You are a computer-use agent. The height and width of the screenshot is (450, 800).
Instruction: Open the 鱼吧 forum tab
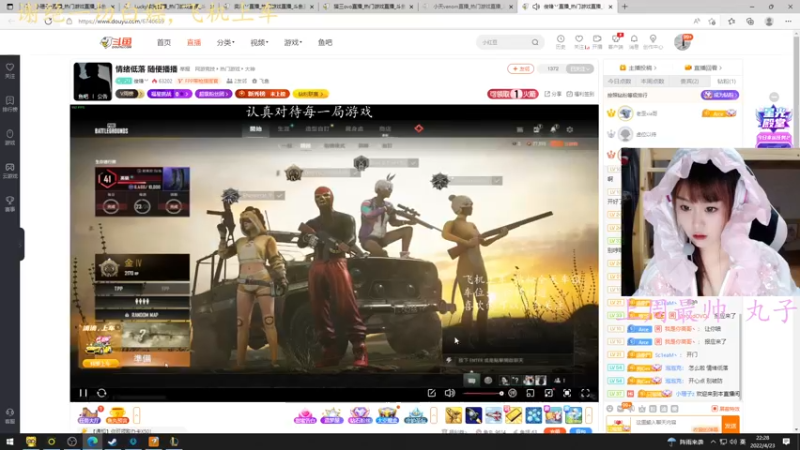click(x=325, y=42)
